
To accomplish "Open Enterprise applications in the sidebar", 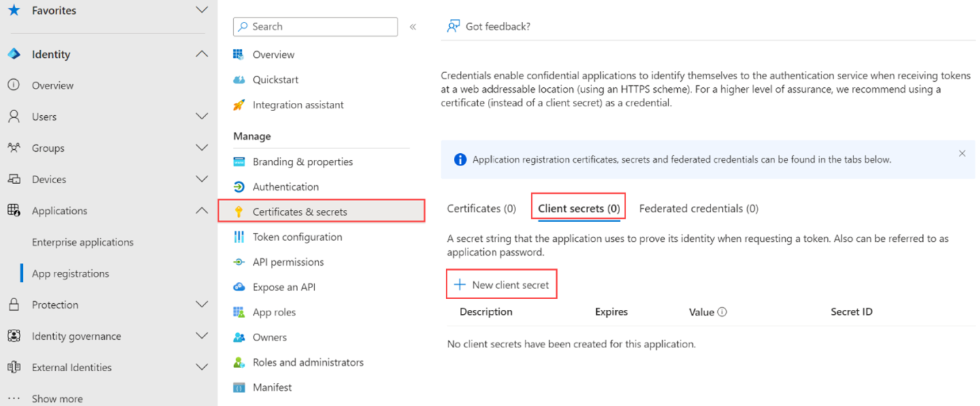I will tap(82, 243).
